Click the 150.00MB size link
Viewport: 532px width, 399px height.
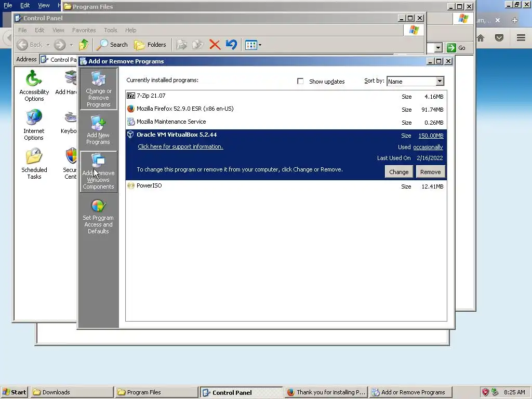click(431, 136)
